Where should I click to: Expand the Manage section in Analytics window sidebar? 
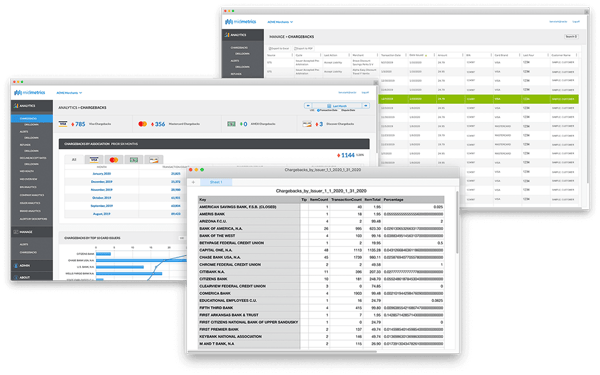tap(32, 232)
